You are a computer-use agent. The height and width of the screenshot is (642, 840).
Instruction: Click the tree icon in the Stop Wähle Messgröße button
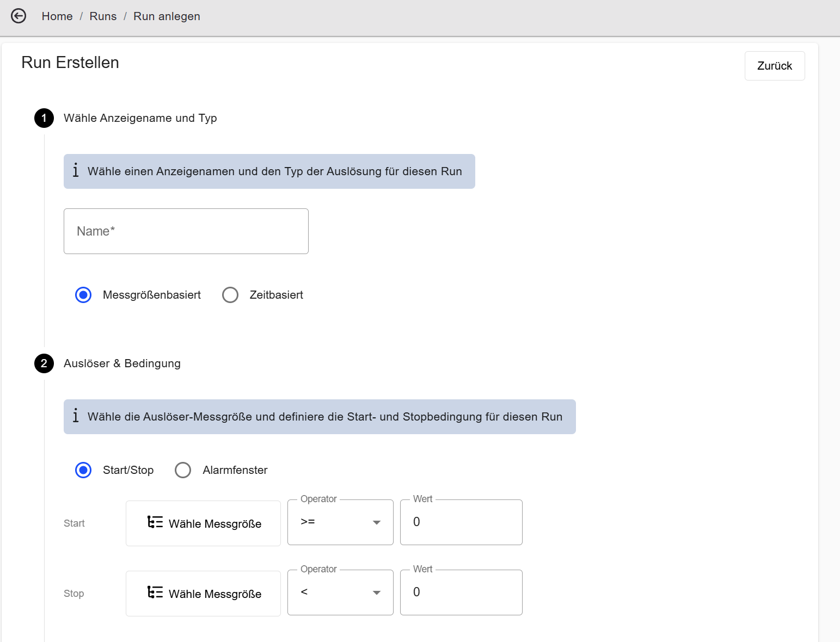(155, 592)
